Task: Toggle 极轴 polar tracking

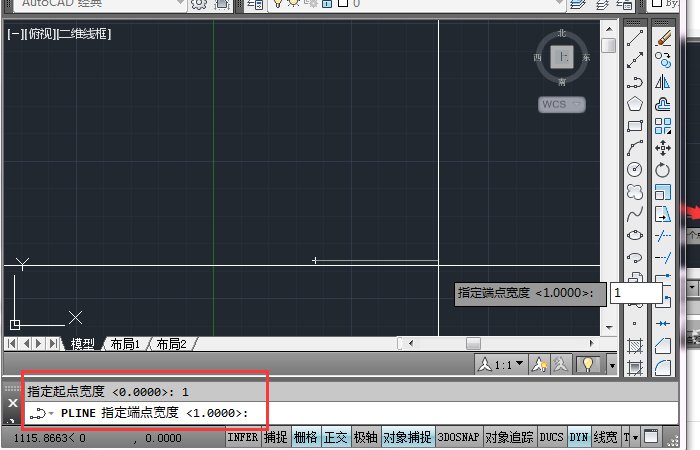Action: 366,437
